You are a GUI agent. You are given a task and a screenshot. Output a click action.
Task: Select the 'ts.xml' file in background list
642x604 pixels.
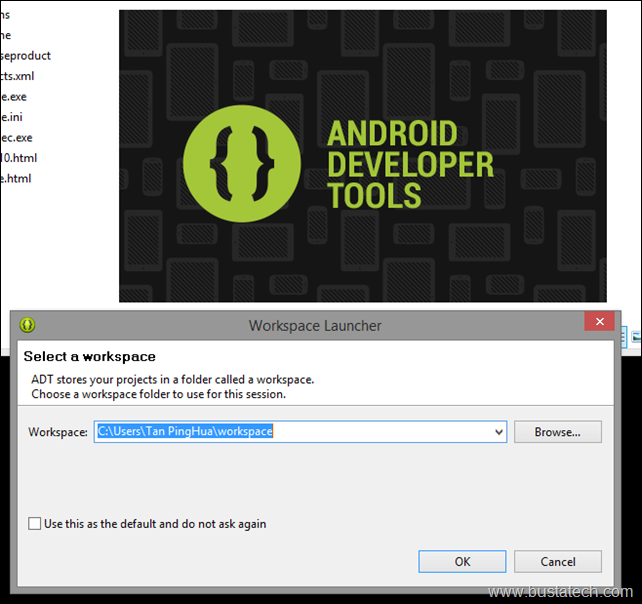tap(17, 76)
